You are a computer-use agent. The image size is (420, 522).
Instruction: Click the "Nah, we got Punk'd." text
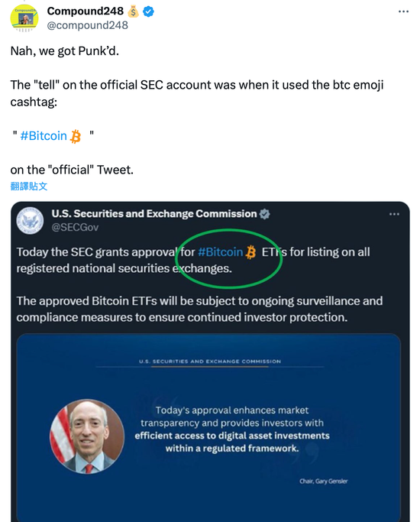(64, 51)
